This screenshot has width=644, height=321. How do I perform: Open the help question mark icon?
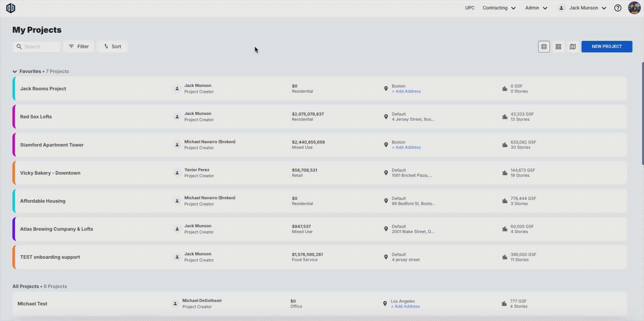click(x=618, y=8)
